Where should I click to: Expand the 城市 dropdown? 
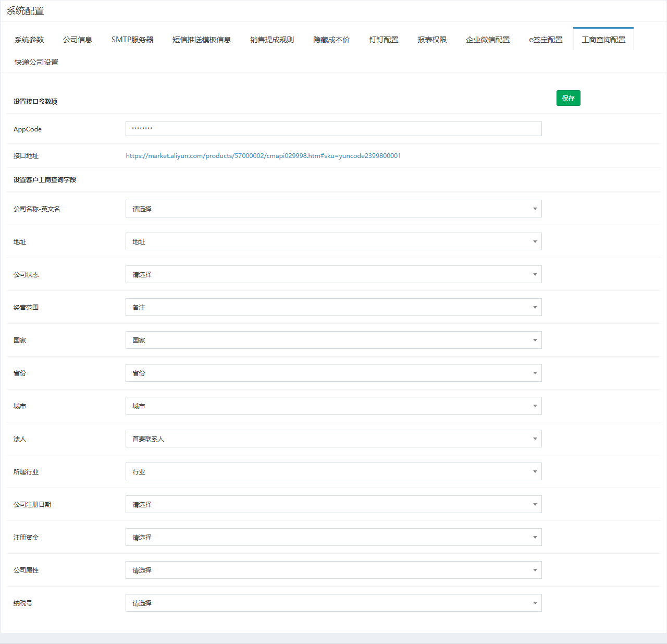(333, 406)
